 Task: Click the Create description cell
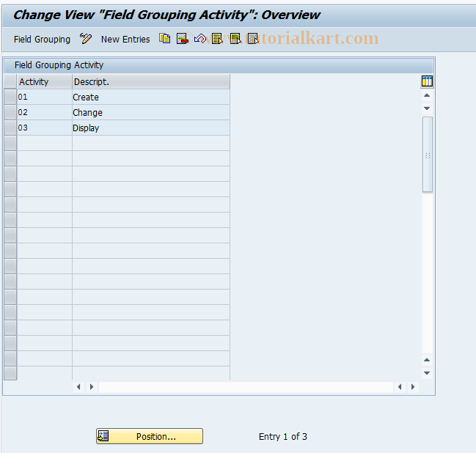click(x=151, y=97)
